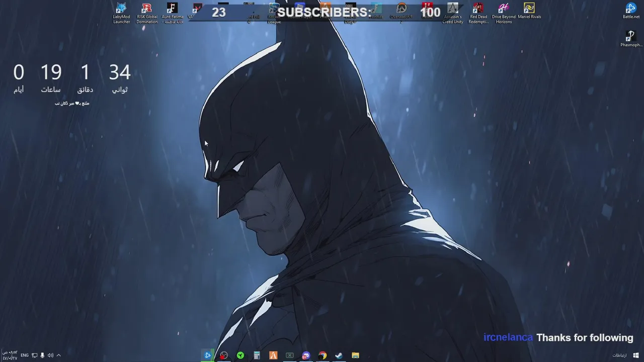Open the Overwatch 2 desktop shortcut
Image resolution: width=644 pixels, height=362 pixels.
[x=401, y=13]
